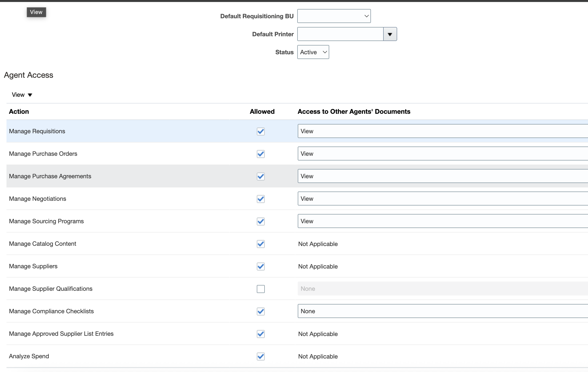Open access dropdown for Manage Sourcing Programs
588x372 pixels.
coord(442,221)
